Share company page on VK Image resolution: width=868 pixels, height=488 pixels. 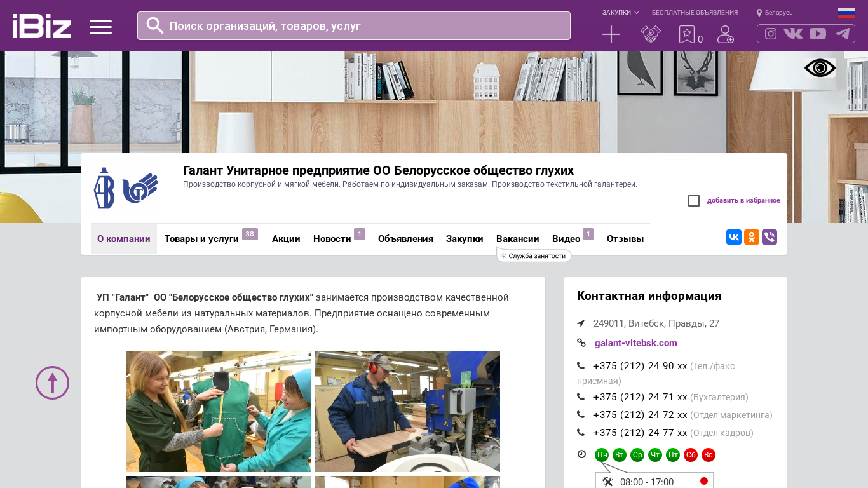pyautogui.click(x=734, y=237)
